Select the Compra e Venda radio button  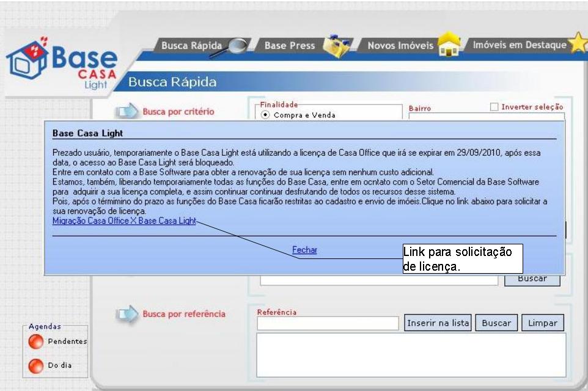pos(266,116)
